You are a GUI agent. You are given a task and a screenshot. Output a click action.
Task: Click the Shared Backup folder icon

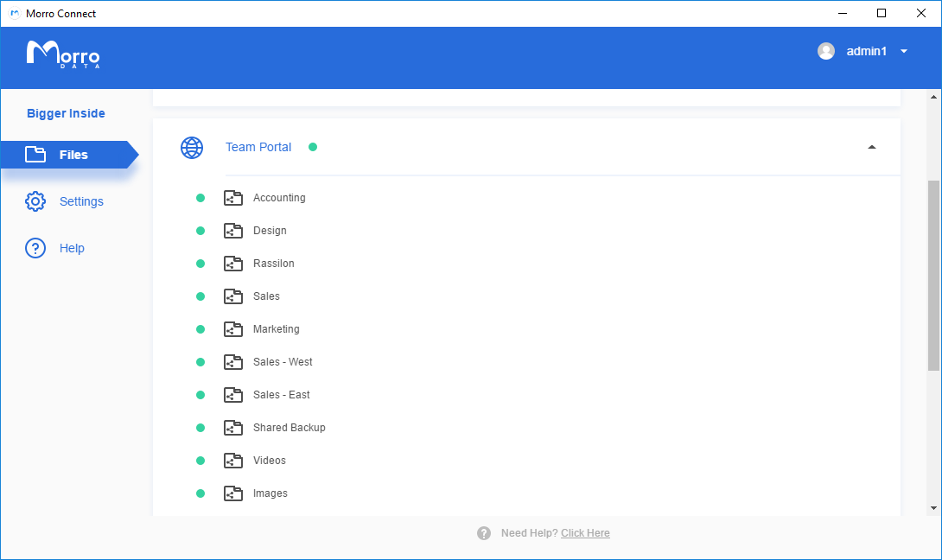pos(233,427)
